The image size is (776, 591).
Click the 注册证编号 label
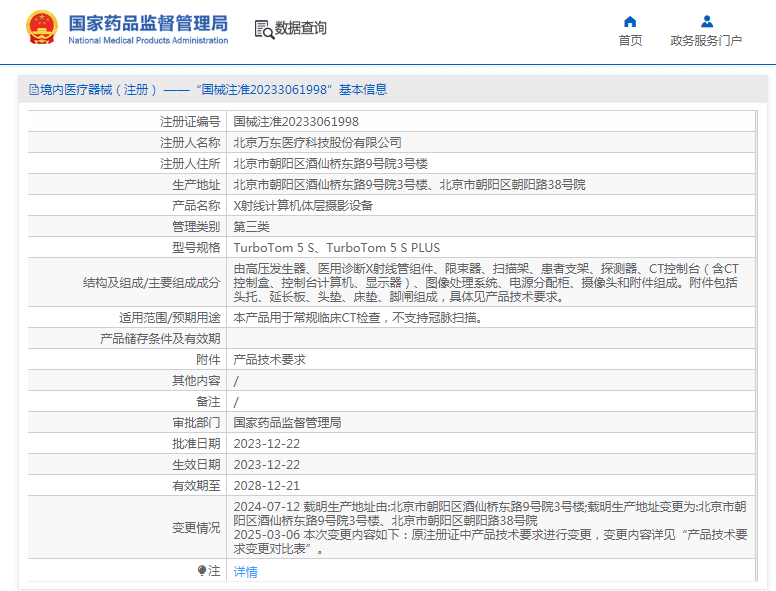click(190, 122)
